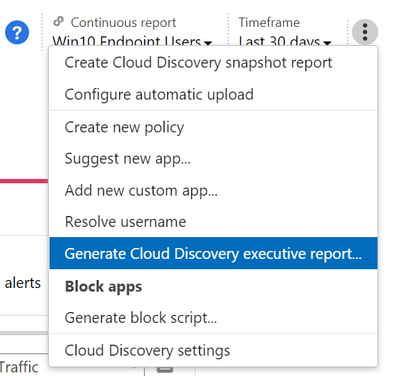
Task: Open Cloud Discovery settings
Action: click(213, 350)
